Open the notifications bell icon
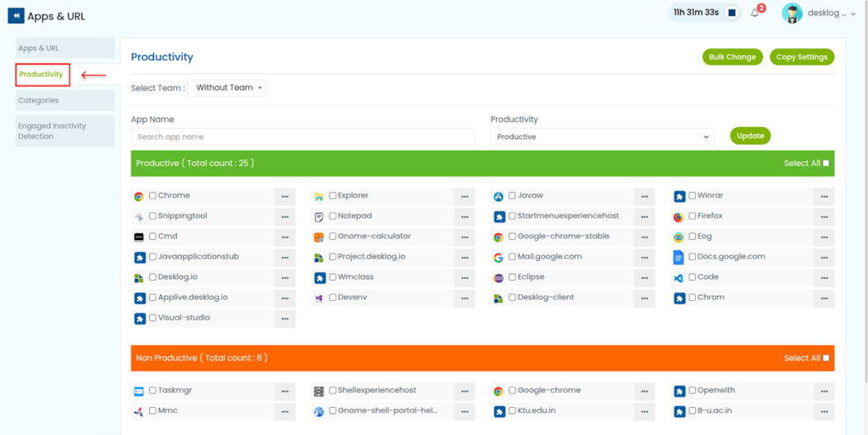The height and width of the screenshot is (435, 868). point(755,13)
